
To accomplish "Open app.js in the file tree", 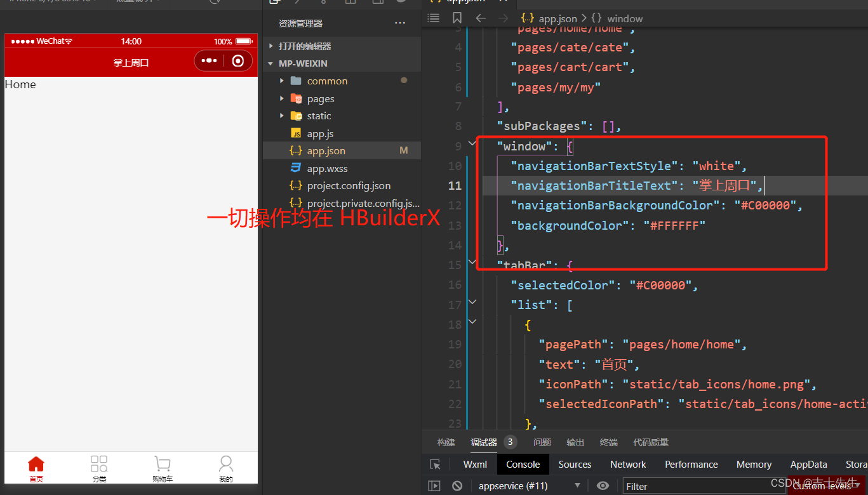I will point(342,133).
